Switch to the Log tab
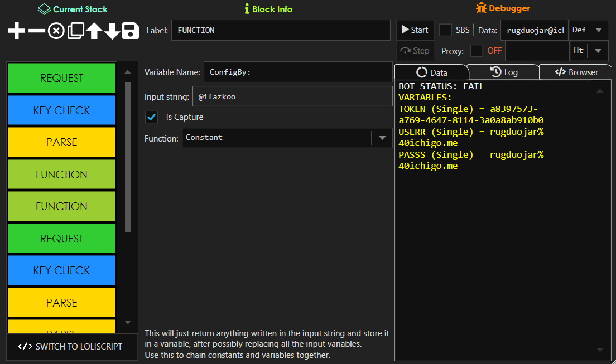Image resolution: width=616 pixels, height=364 pixels. [503, 71]
